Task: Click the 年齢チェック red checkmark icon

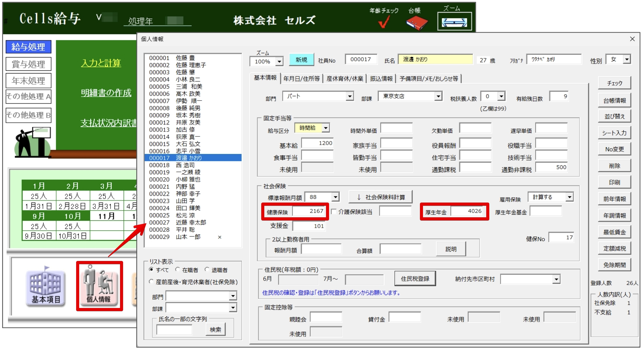Action: coord(384,22)
